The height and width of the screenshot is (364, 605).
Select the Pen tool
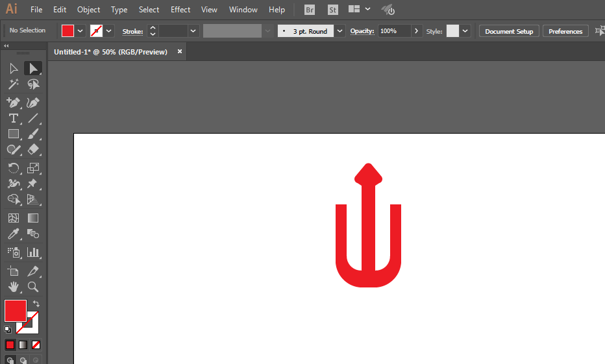14,103
